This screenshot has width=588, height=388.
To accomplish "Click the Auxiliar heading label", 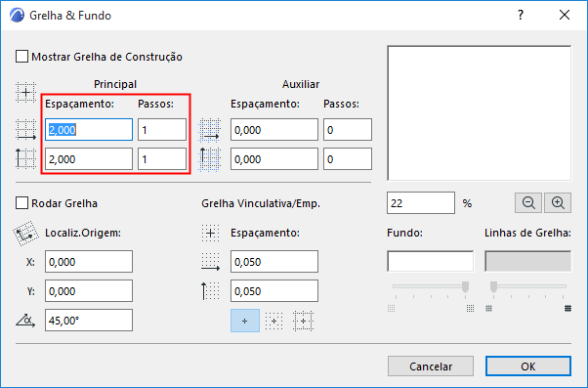I will [301, 84].
